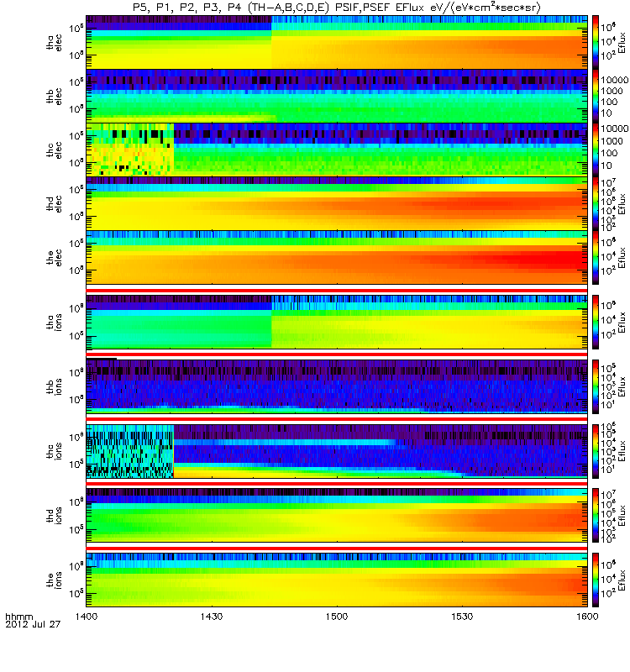Click the 'thc ions' panel label
630x672 pixels.
point(55,451)
